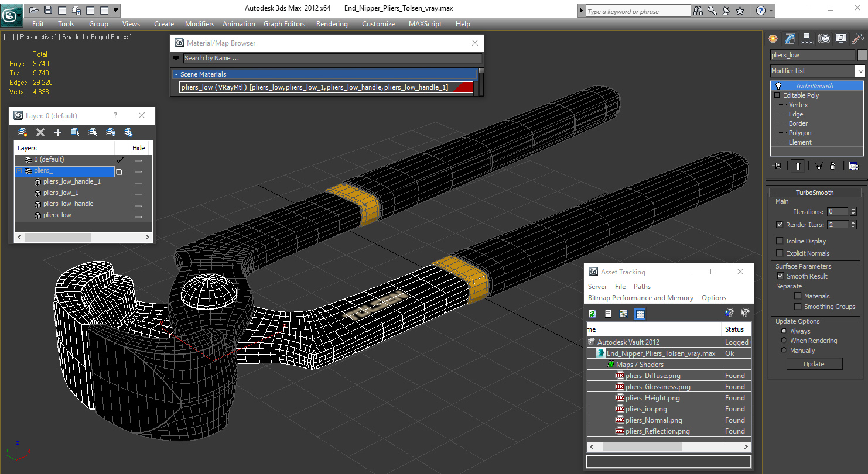Viewport: 868px width, 474px height.
Task: Increase Iterations spinner value
Action: (x=853, y=209)
